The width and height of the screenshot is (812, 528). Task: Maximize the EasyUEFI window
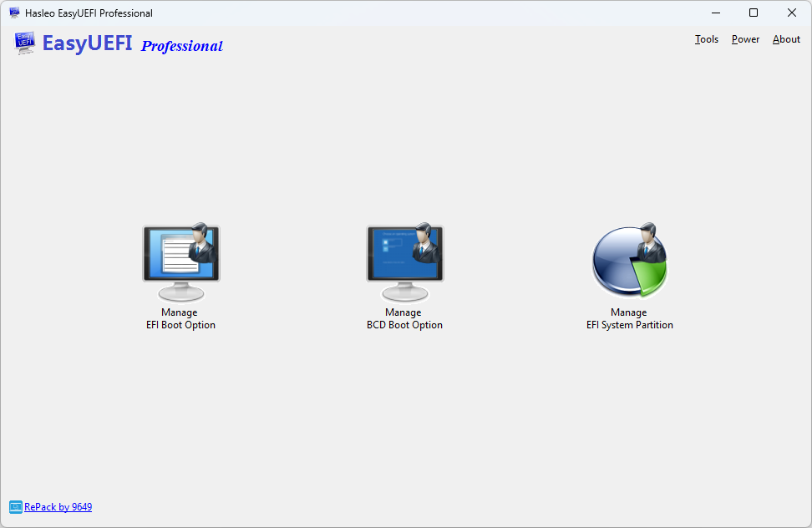[754, 13]
